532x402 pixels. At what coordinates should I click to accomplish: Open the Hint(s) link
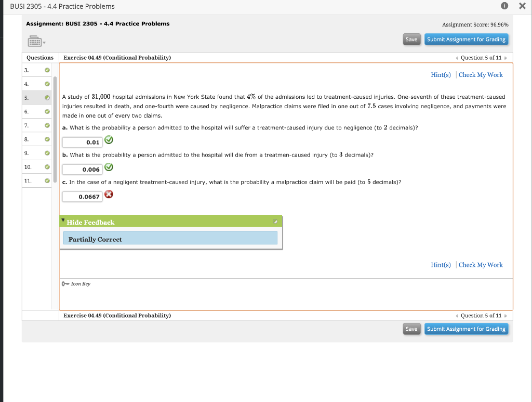pos(441,74)
